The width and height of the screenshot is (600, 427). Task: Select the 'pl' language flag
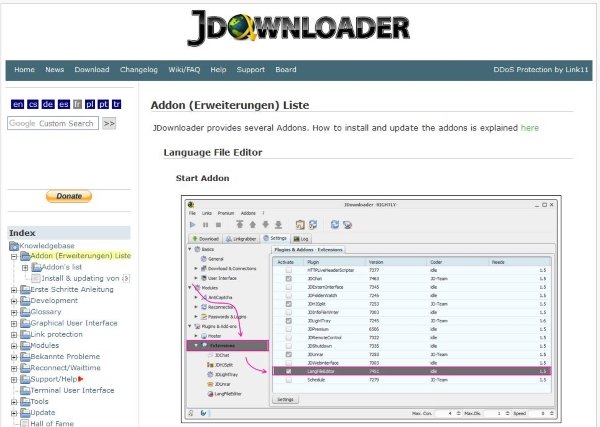[x=90, y=104]
